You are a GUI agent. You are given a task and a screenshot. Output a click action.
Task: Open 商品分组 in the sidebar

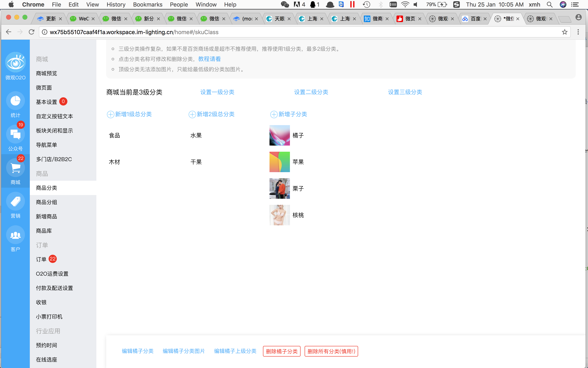(x=46, y=202)
